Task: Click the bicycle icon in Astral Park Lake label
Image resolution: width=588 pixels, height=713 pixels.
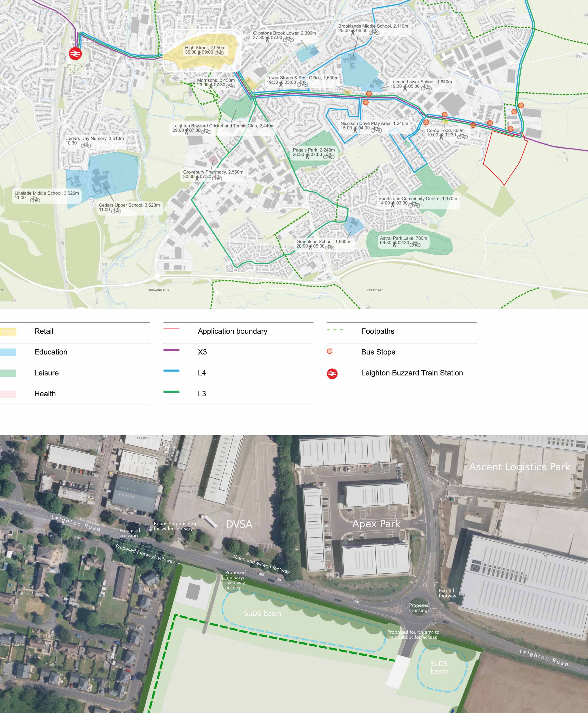Action: [415, 244]
